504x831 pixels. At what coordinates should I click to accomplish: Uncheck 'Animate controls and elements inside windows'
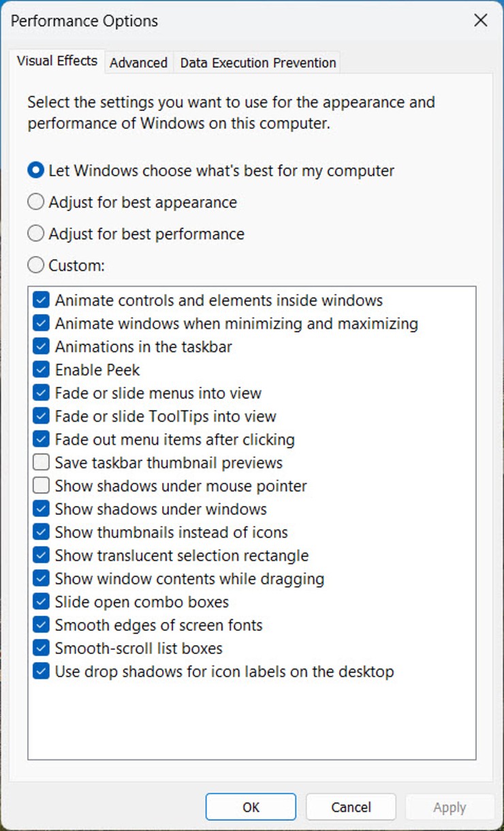point(42,300)
